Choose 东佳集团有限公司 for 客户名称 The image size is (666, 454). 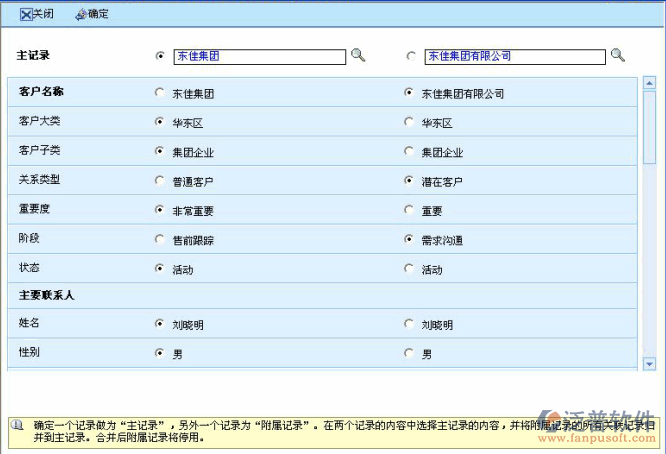(x=409, y=92)
